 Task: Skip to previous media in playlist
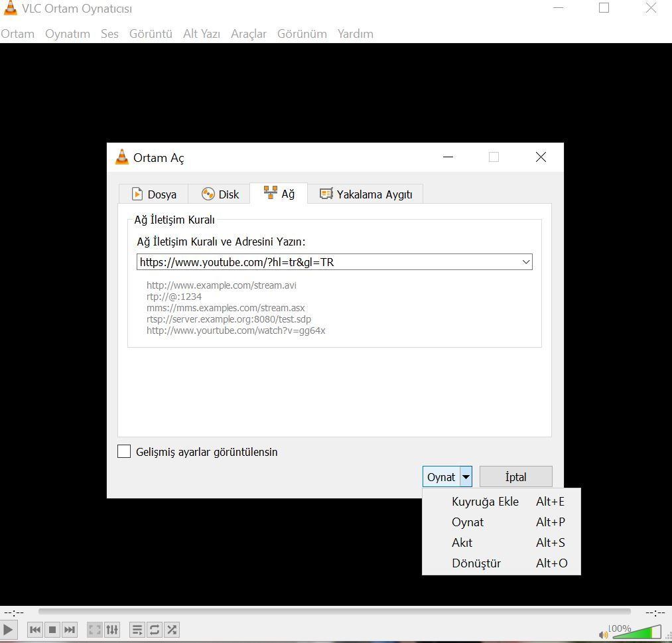(35, 630)
